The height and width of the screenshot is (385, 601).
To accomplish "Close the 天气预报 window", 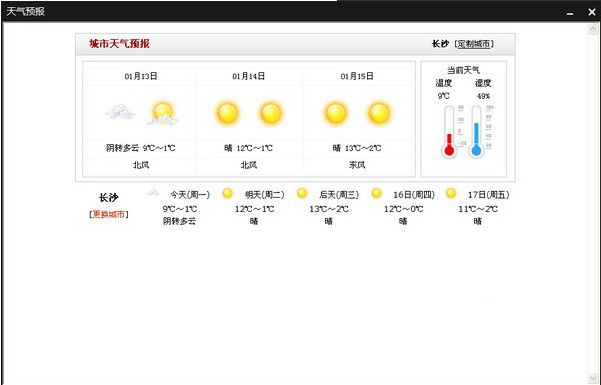I will (x=592, y=12).
